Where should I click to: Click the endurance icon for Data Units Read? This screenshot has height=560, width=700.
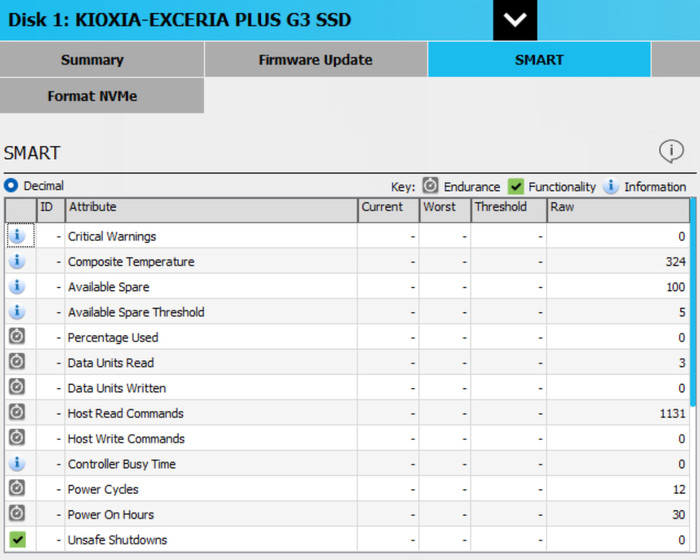tap(17, 361)
